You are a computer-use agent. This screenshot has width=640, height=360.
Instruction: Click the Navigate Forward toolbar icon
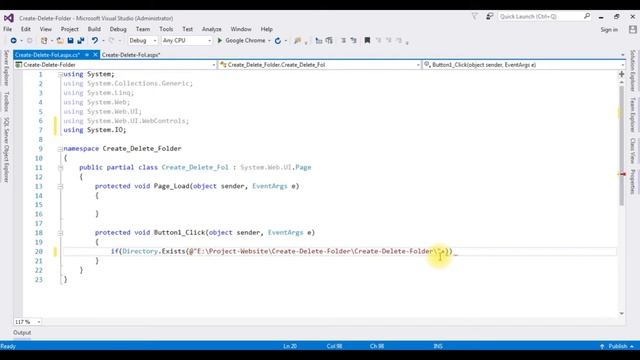click(x=29, y=40)
